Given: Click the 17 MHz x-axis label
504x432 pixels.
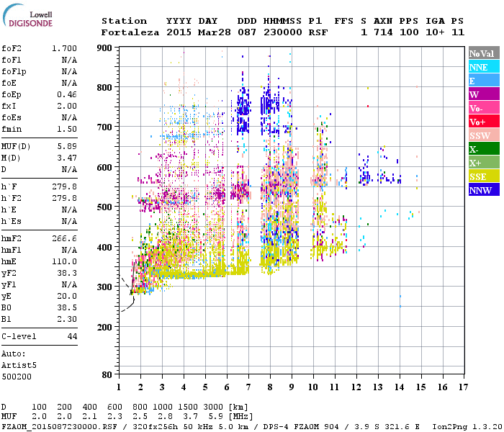Looking at the screenshot, I should point(463,387).
